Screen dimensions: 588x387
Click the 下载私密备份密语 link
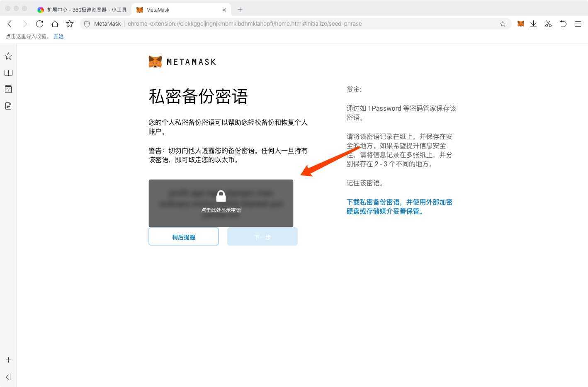[399, 207]
